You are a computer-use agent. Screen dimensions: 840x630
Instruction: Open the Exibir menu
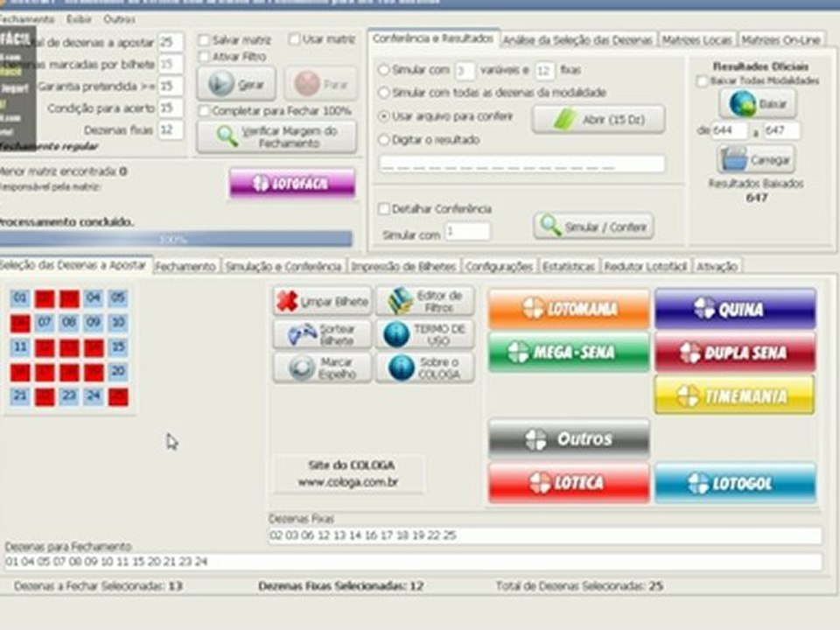point(79,19)
